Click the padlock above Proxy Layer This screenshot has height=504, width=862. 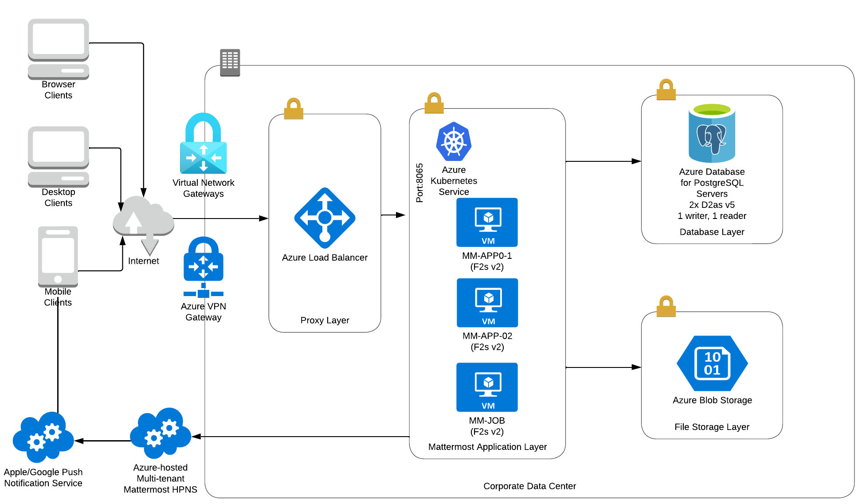click(x=294, y=109)
